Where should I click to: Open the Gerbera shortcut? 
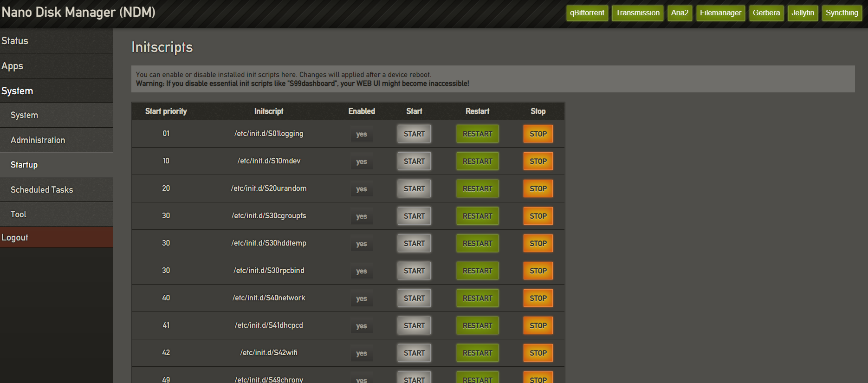tap(766, 13)
